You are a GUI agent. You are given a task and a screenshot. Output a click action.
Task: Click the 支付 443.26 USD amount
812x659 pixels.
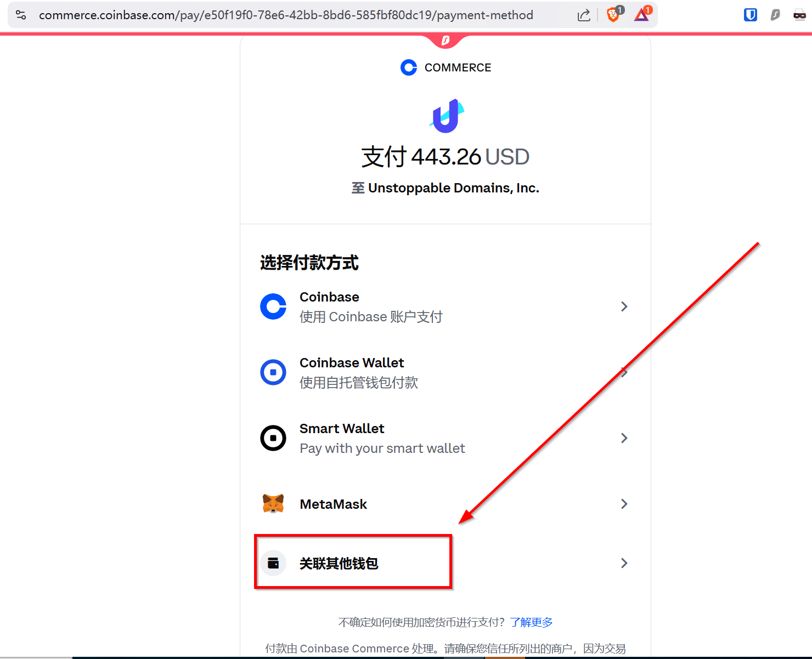point(446,157)
